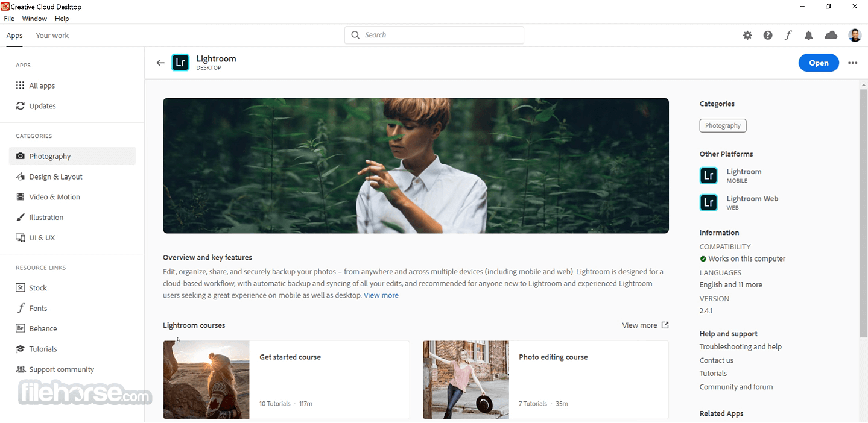This screenshot has width=868, height=423.
Task: Click View more in the overview text
Action: [x=381, y=295]
